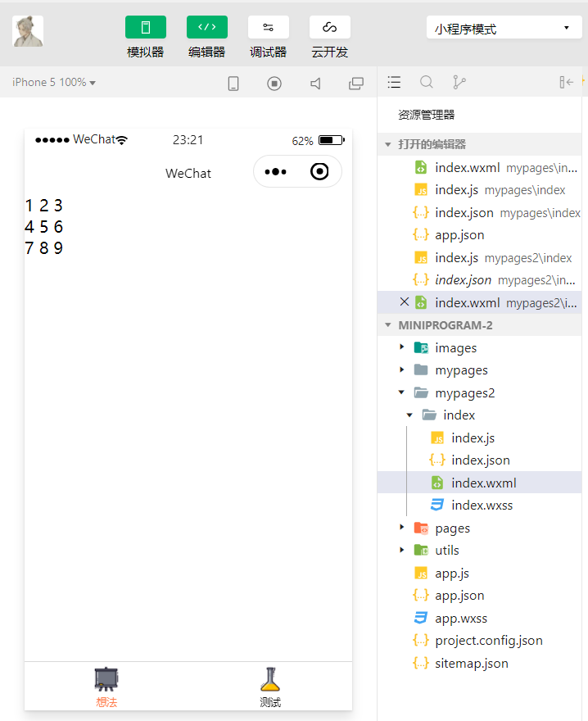Open the source control branch icon
Screen dimensions: 588x721
point(459,82)
